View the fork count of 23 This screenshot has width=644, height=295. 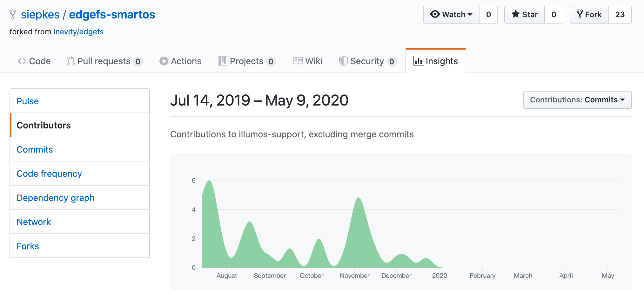coord(620,15)
